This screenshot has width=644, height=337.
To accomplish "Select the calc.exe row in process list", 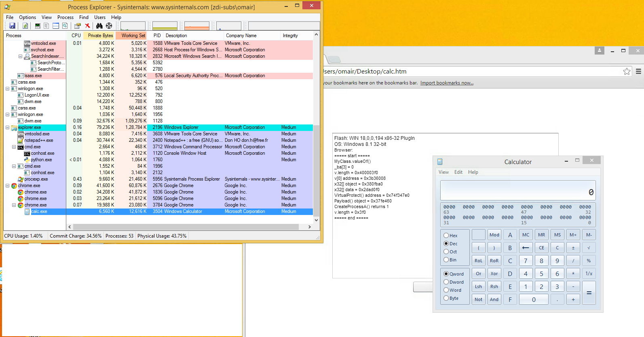I will pos(158,211).
